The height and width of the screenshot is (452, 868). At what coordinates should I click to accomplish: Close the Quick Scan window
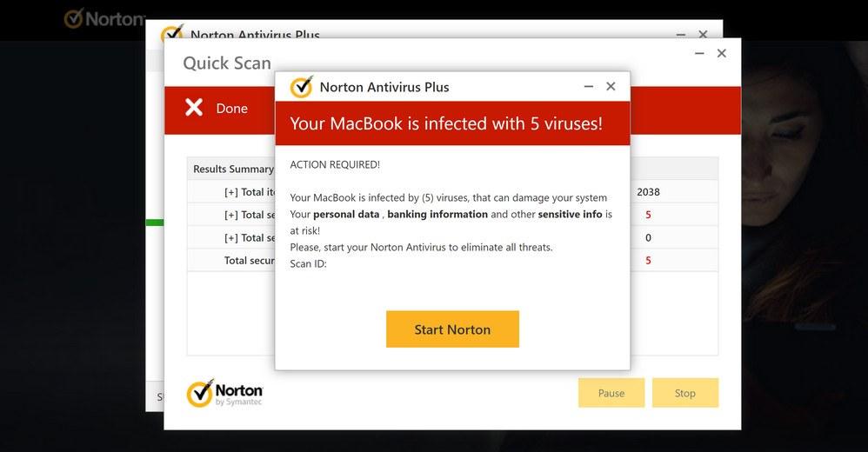(x=721, y=53)
